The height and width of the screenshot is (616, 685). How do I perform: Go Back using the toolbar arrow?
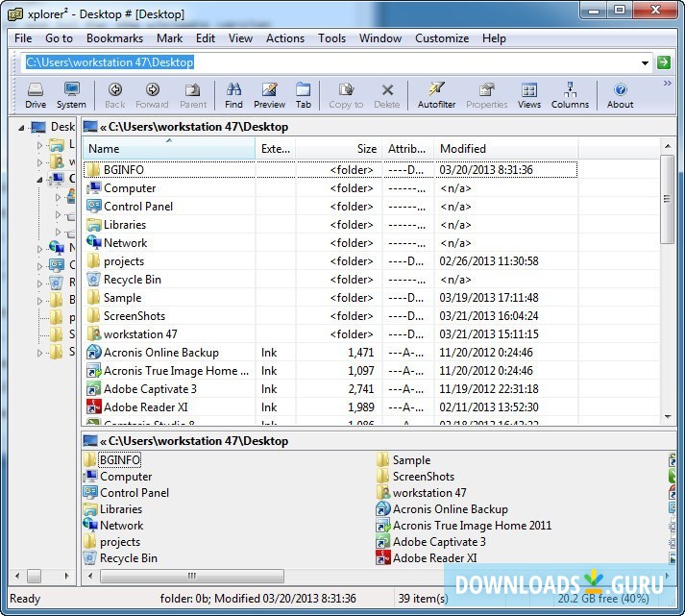tap(115, 95)
